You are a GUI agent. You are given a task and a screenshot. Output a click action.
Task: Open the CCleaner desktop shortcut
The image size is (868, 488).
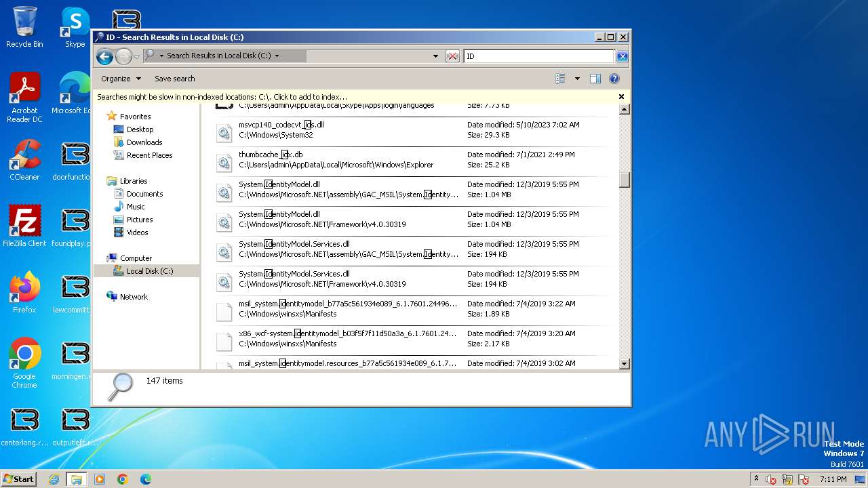click(x=24, y=160)
